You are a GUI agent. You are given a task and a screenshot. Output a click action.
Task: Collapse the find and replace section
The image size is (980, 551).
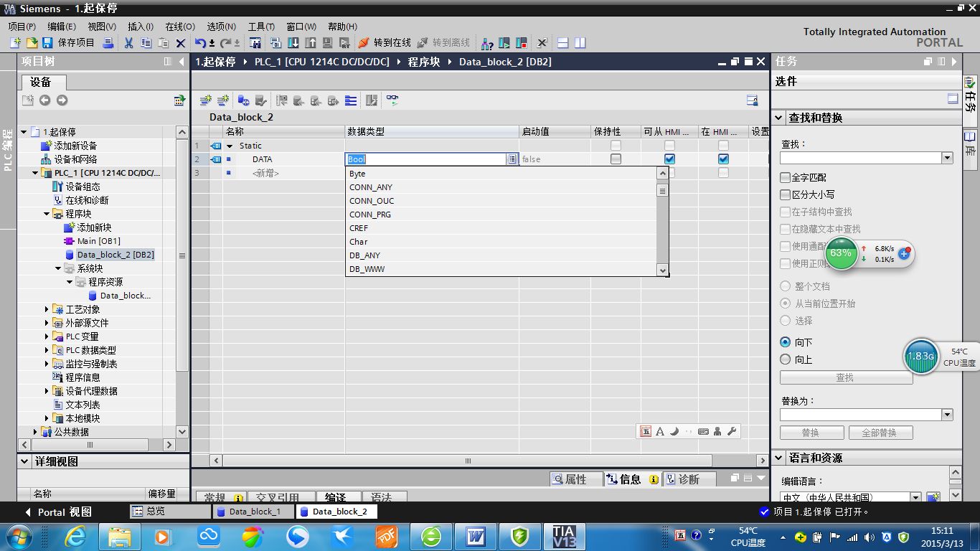click(x=779, y=118)
